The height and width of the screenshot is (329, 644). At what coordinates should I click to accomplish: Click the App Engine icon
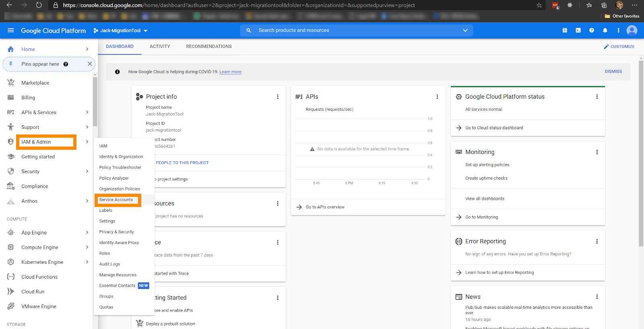[11, 232]
